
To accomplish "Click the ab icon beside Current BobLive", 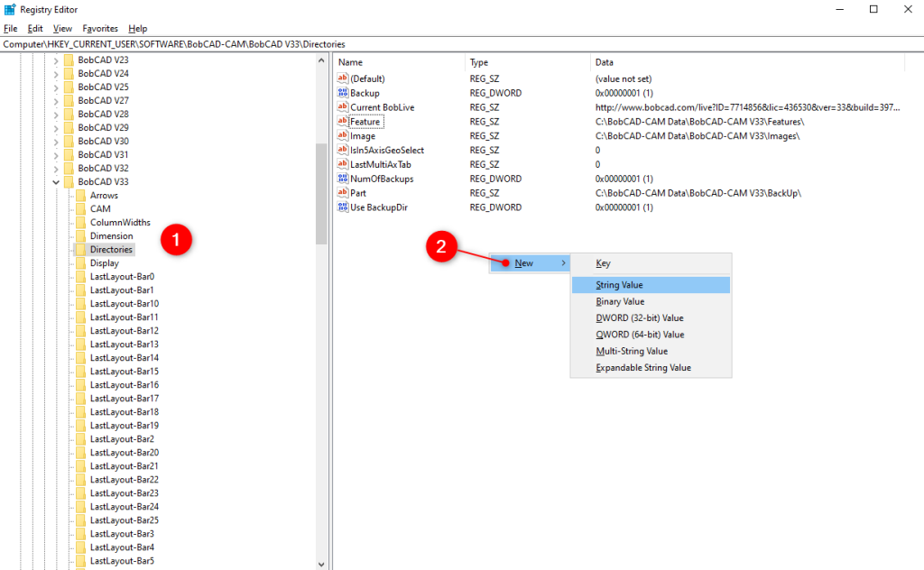I will (x=344, y=106).
